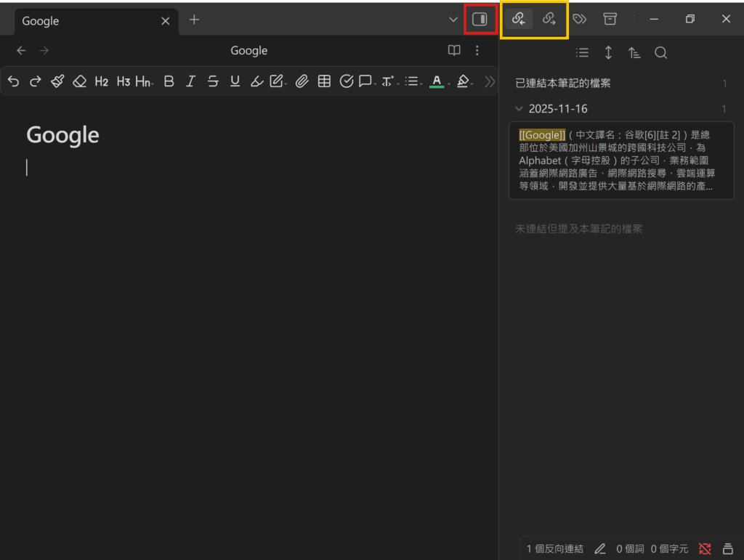Search within backlinks using magnifier icon
The width and height of the screenshot is (744, 560).
660,53
